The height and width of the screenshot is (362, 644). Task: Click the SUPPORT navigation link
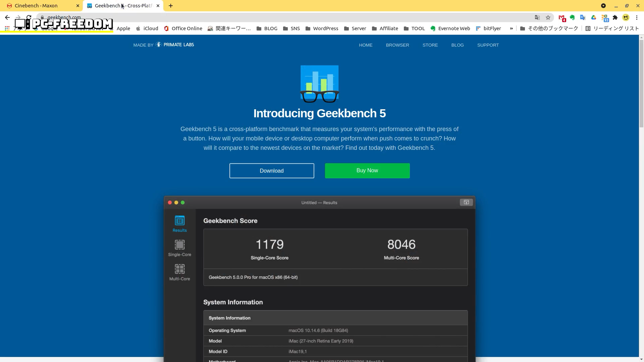pos(488,45)
